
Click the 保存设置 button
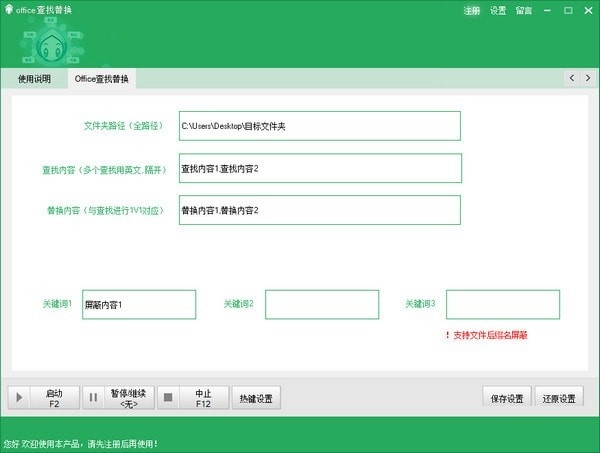pyautogui.click(x=507, y=398)
